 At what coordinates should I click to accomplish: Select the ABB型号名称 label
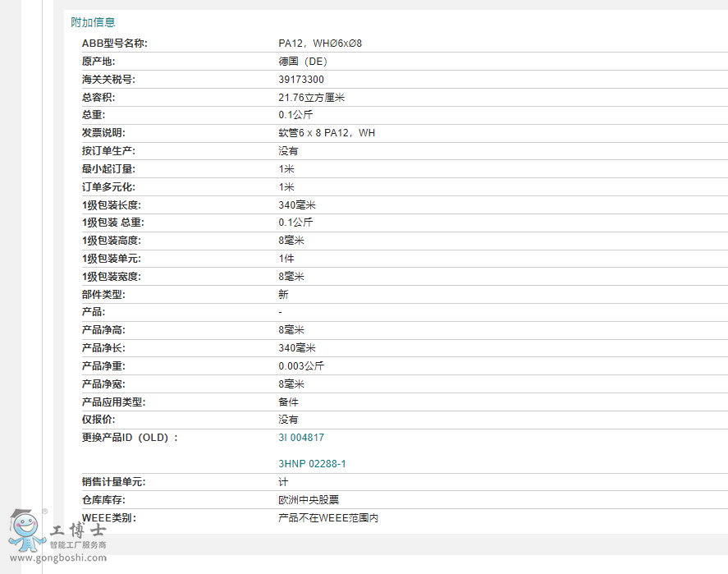point(115,44)
